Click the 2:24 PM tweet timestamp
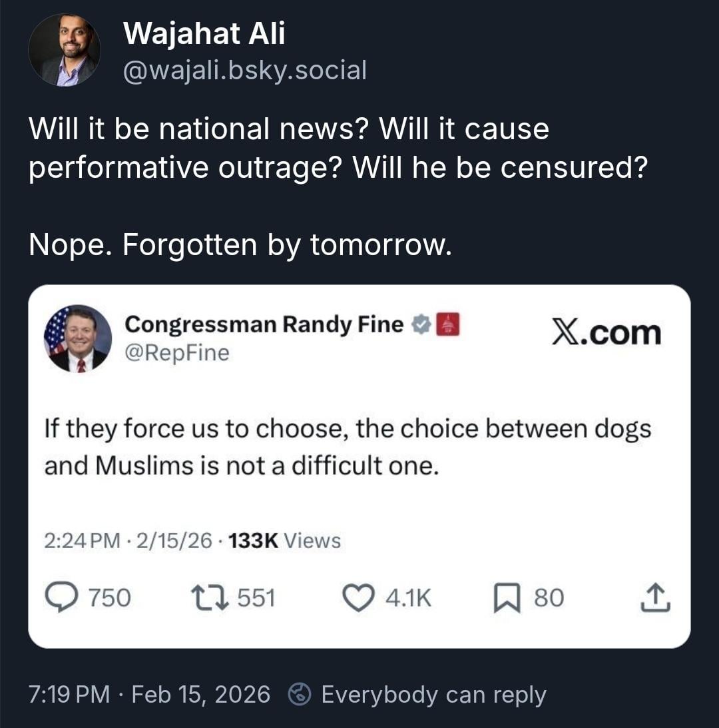719x728 pixels. [82, 541]
